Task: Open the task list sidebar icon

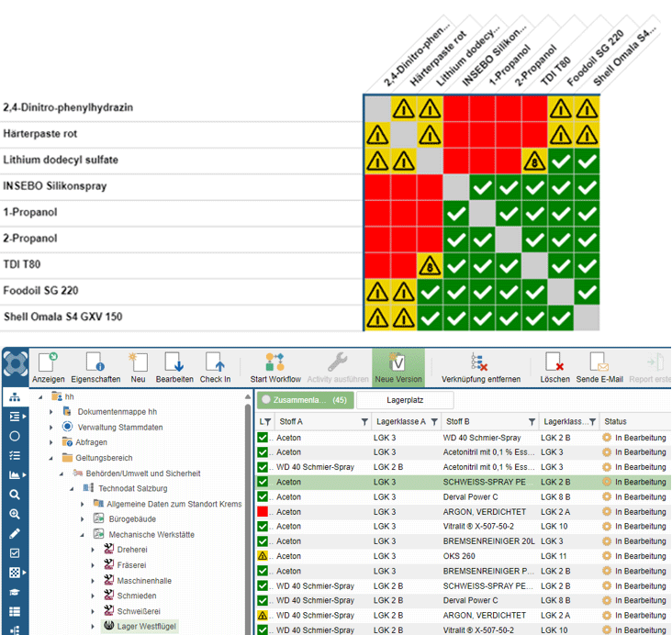Action: 15,455
